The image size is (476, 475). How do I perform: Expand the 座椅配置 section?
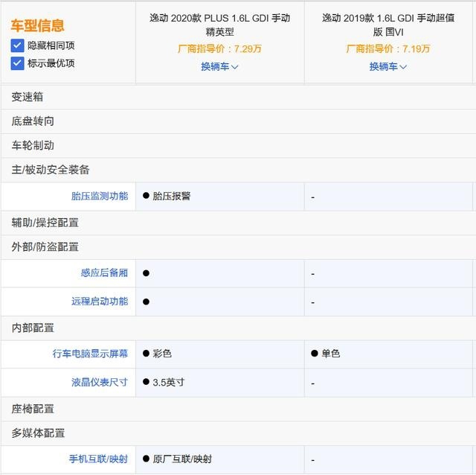tap(238, 409)
